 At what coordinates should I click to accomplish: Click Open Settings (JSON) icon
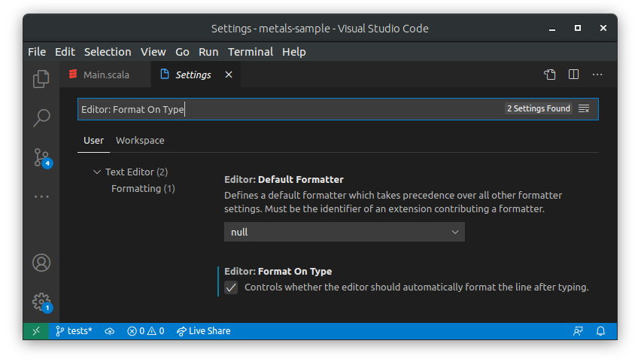pos(550,75)
